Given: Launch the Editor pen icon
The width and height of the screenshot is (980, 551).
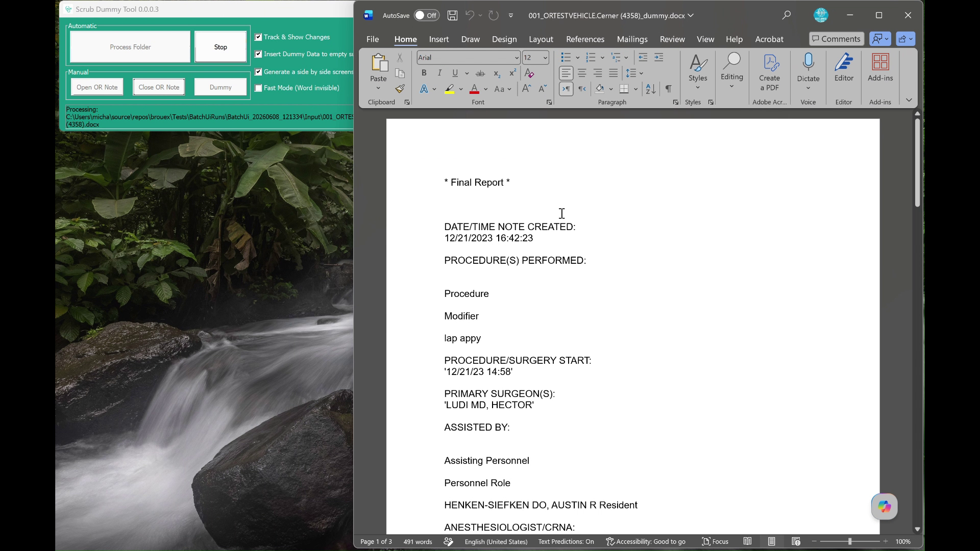Looking at the screenshot, I should click(844, 67).
